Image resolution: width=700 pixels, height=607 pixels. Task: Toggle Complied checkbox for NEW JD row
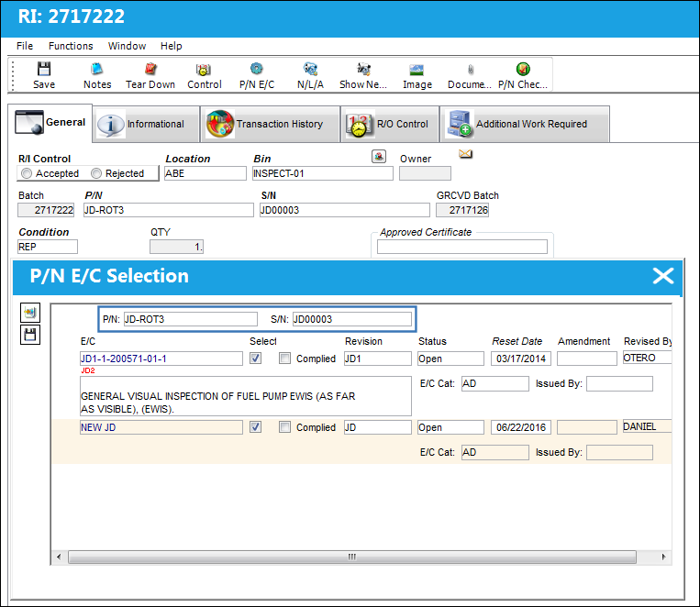[284, 427]
